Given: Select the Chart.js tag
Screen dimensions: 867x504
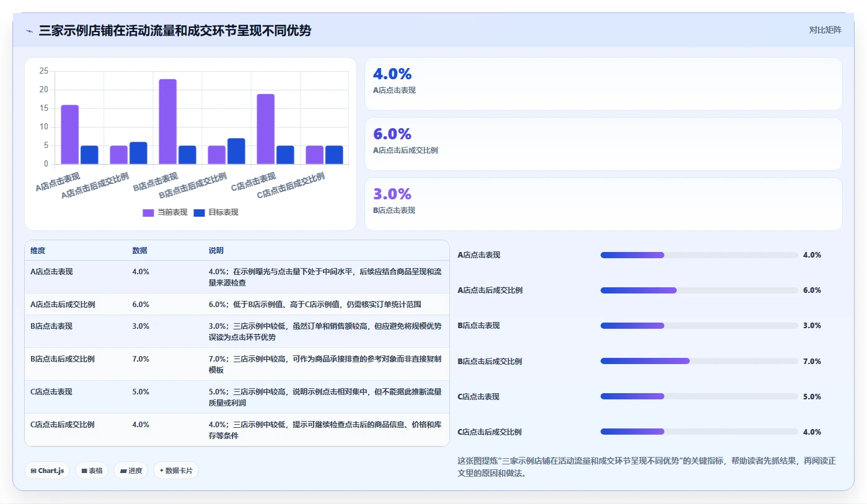Looking at the screenshot, I should coord(48,471).
